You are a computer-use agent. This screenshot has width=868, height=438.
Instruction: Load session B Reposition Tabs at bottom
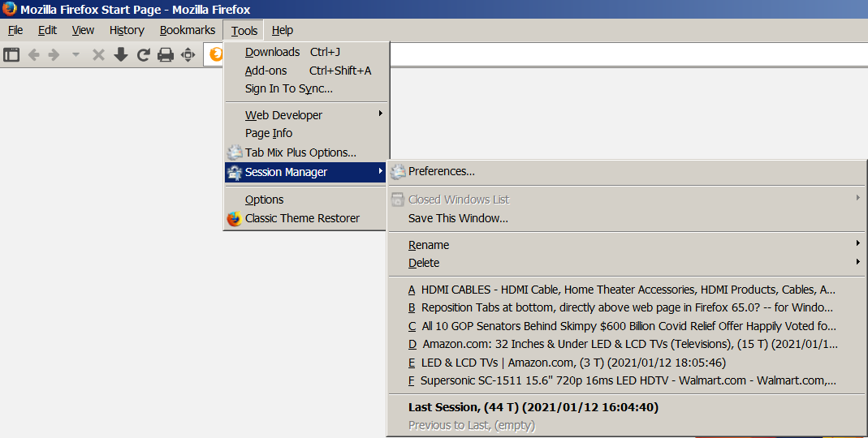(627, 307)
